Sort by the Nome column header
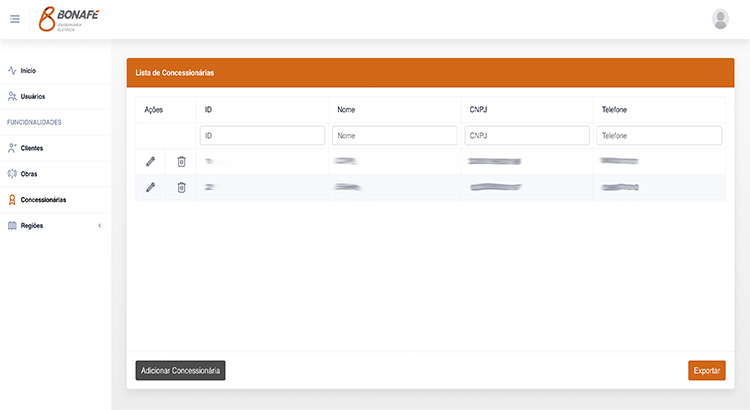 point(346,110)
